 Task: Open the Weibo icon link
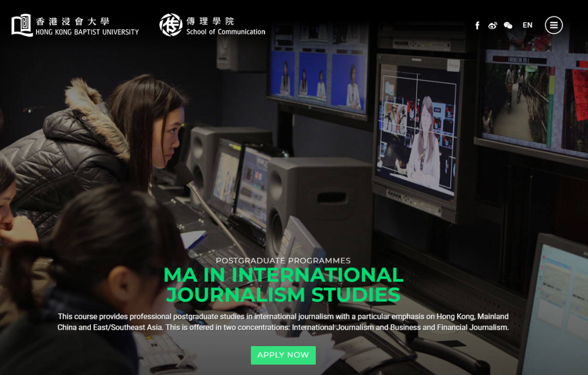(x=492, y=25)
